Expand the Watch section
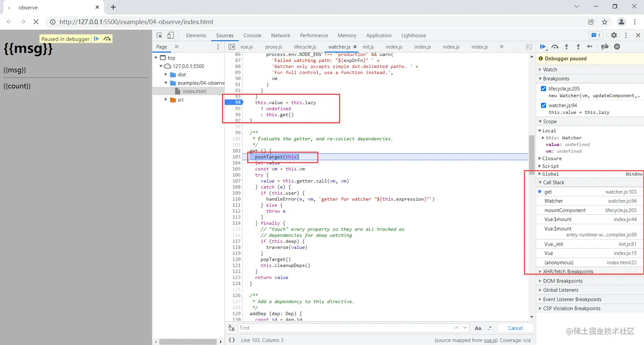The width and height of the screenshot is (644, 345). [x=550, y=69]
